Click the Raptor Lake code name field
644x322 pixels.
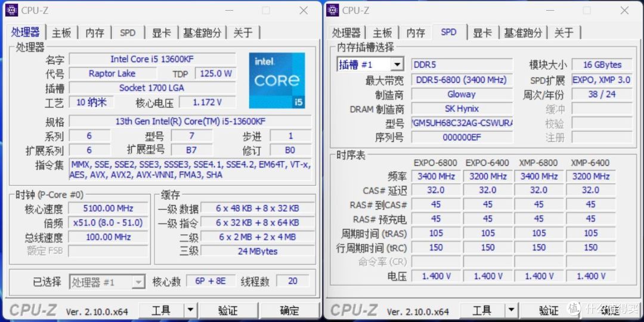click(x=112, y=73)
